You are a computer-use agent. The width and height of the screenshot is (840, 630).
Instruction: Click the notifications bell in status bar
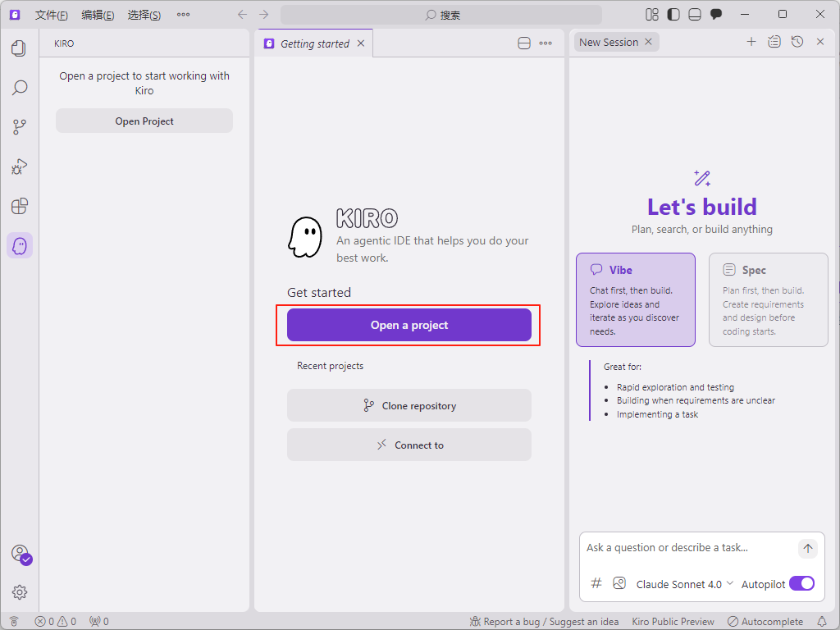pos(823,622)
